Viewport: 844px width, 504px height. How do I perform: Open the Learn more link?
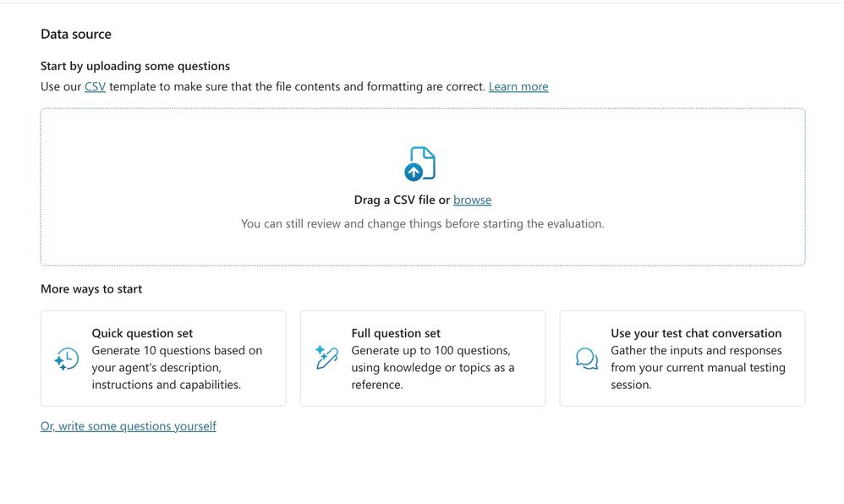click(518, 86)
